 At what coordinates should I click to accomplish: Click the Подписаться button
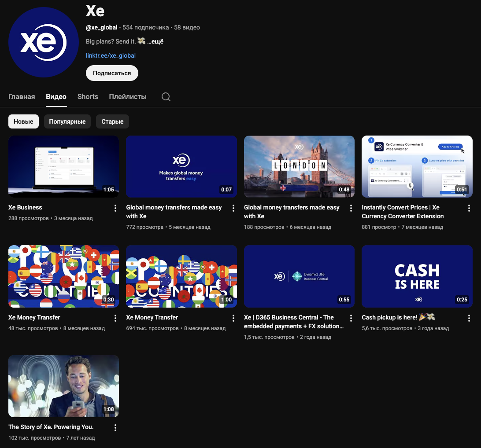112,73
